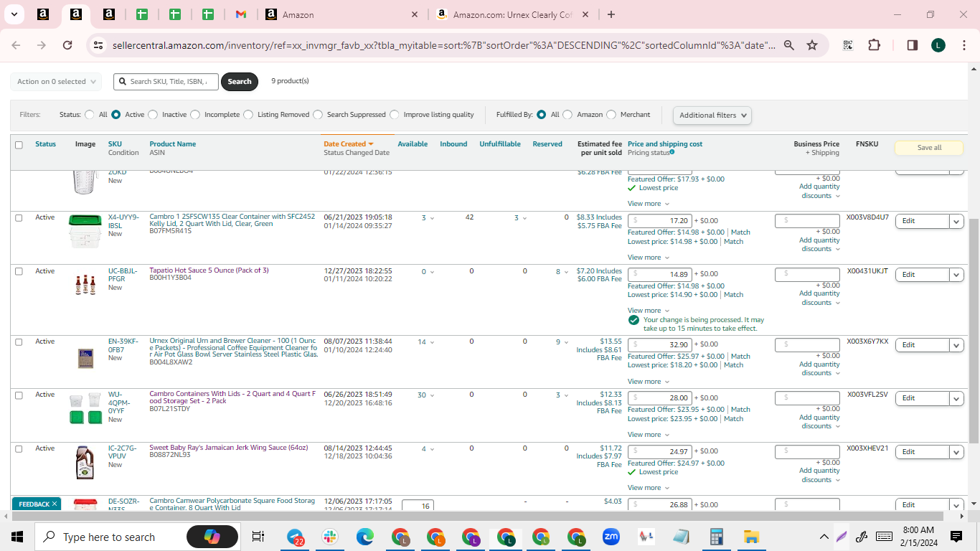Open the Tapatio Hot Sauce product link

(x=209, y=270)
